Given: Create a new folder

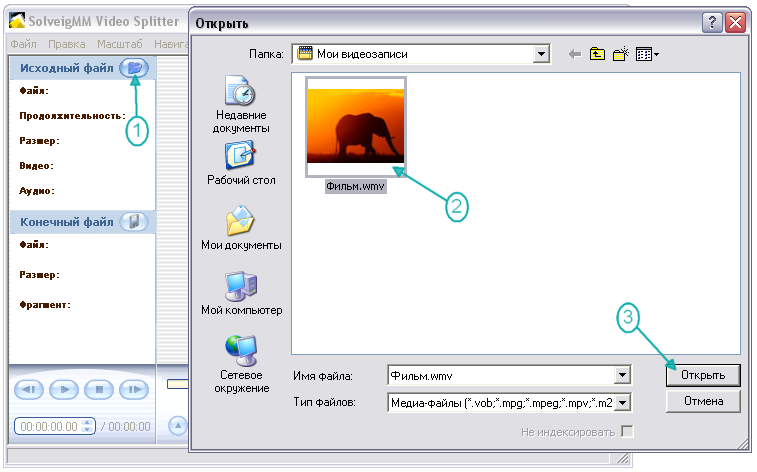Looking at the screenshot, I should point(620,54).
